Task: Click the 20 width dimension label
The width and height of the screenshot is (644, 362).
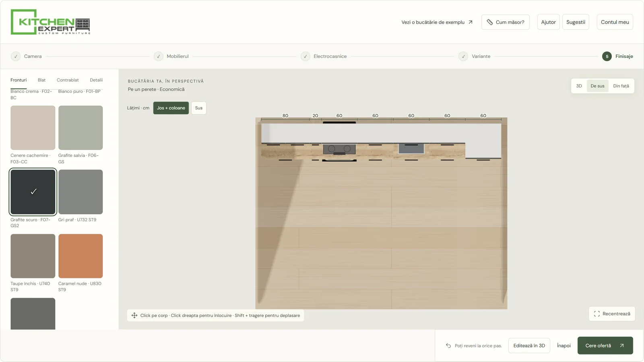Action: (315, 115)
